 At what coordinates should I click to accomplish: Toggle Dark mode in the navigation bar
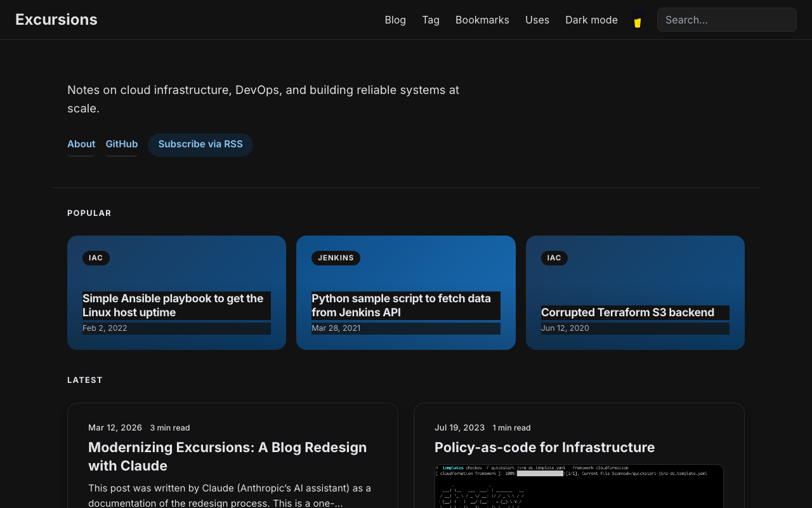click(x=591, y=20)
